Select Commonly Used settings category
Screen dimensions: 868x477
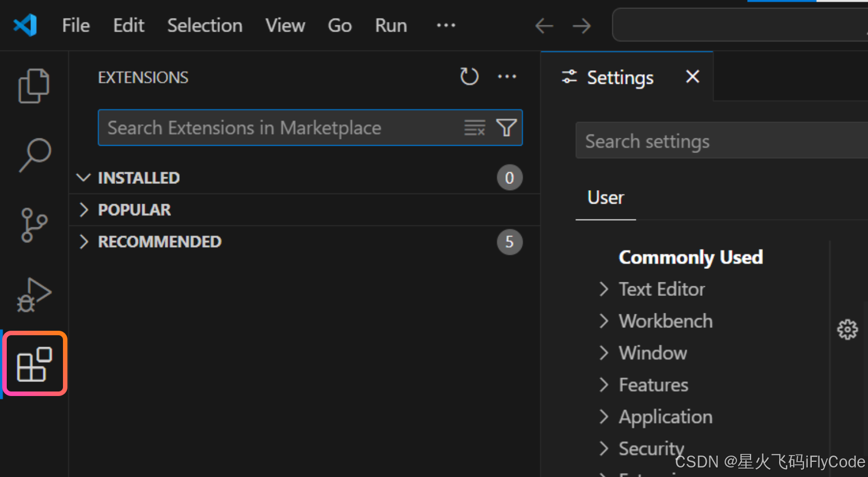[x=690, y=257]
